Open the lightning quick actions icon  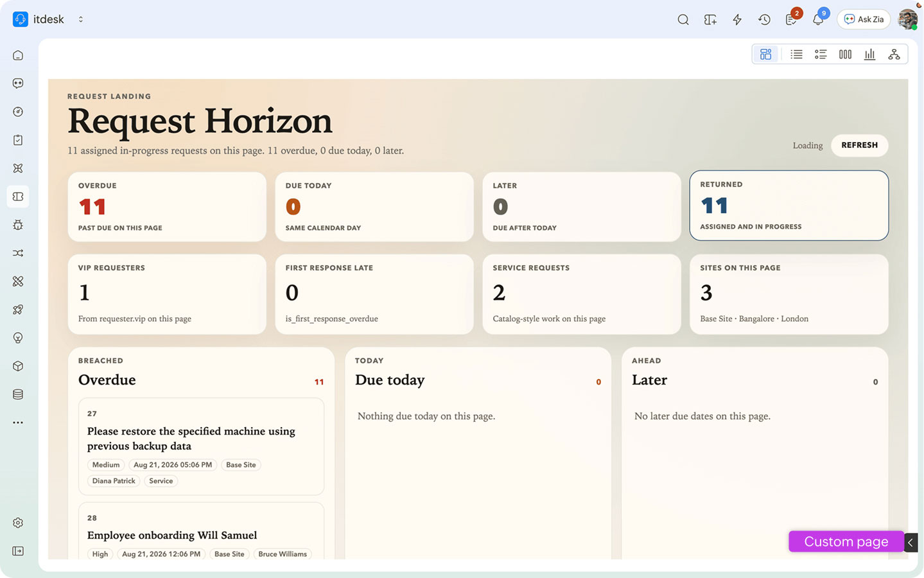tap(737, 19)
